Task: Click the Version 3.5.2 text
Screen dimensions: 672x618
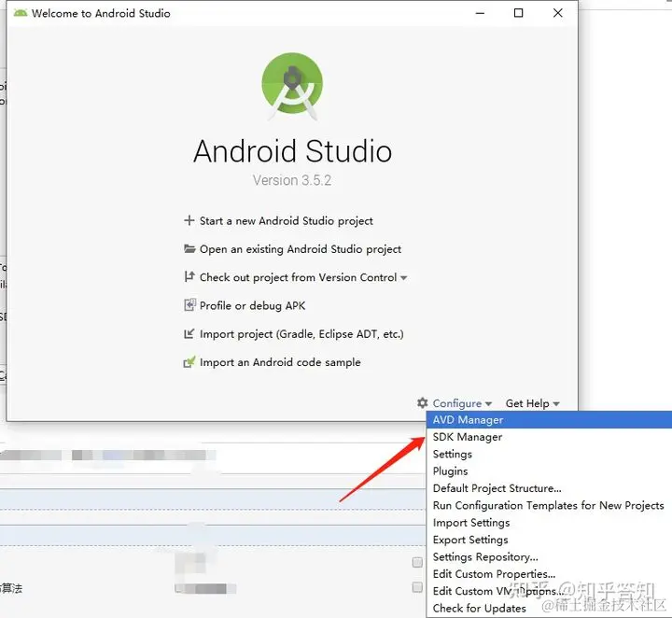Action: point(292,180)
